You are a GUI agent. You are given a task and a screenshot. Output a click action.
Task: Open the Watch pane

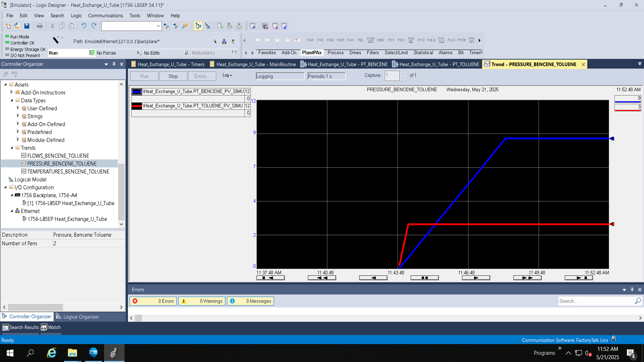[51, 327]
